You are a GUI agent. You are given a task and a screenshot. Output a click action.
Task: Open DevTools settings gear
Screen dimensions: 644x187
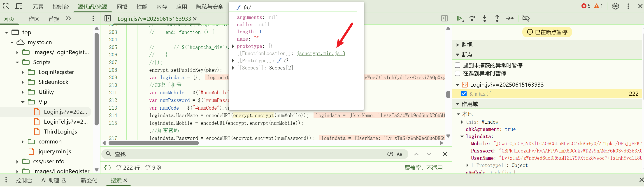pyautogui.click(x=615, y=6)
